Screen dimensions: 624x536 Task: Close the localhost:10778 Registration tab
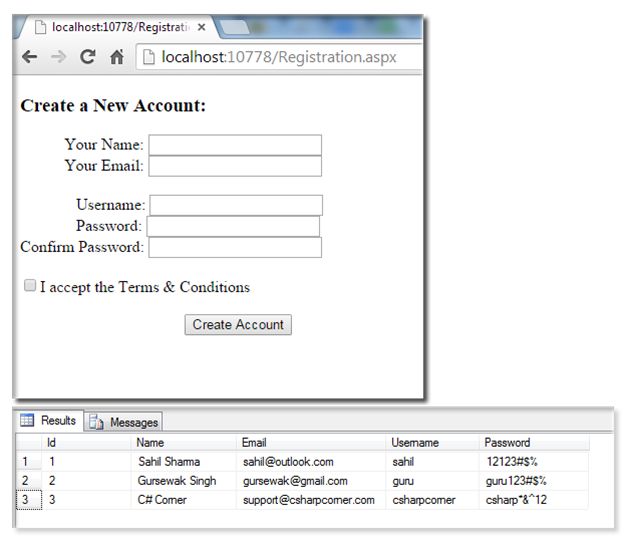click(x=201, y=27)
